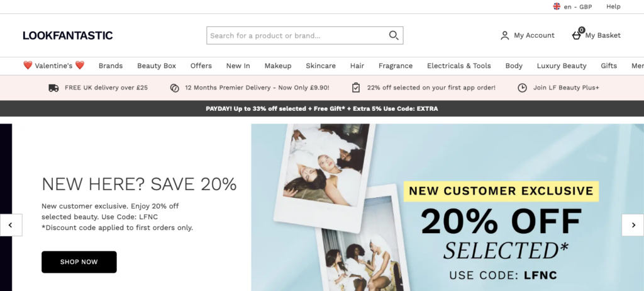The height and width of the screenshot is (291, 644).
Task: Open the Makeup menu
Action: 277,66
